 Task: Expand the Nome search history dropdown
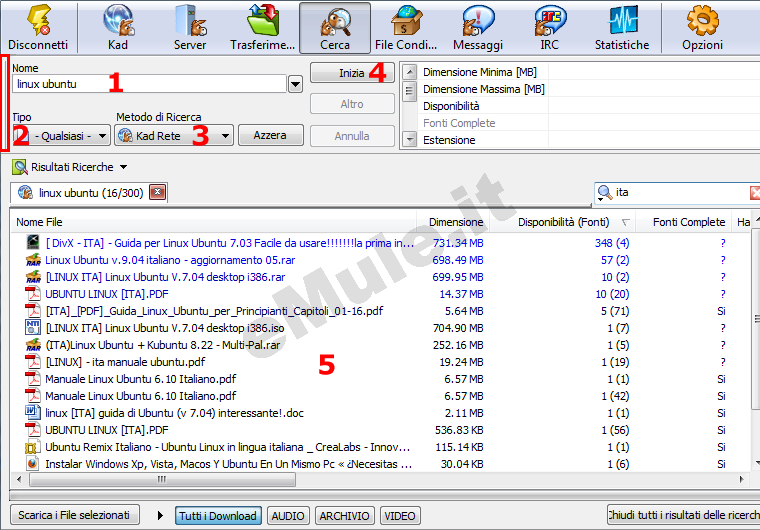click(x=295, y=84)
